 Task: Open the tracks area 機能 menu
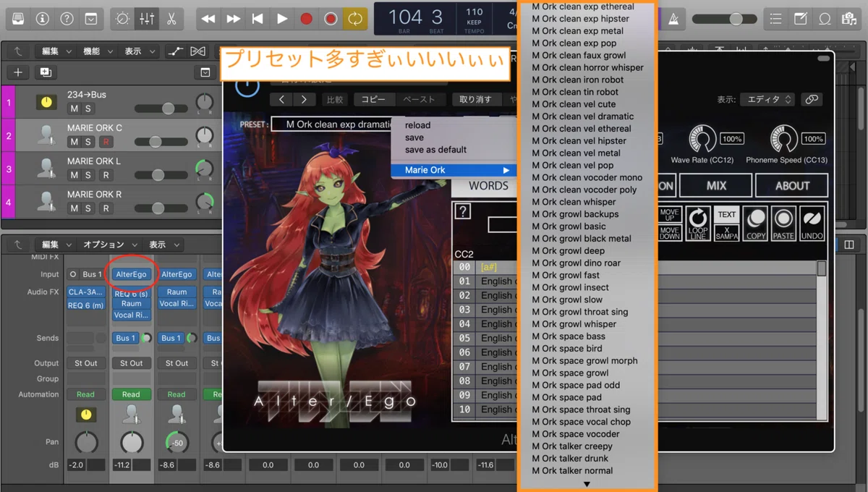click(97, 51)
